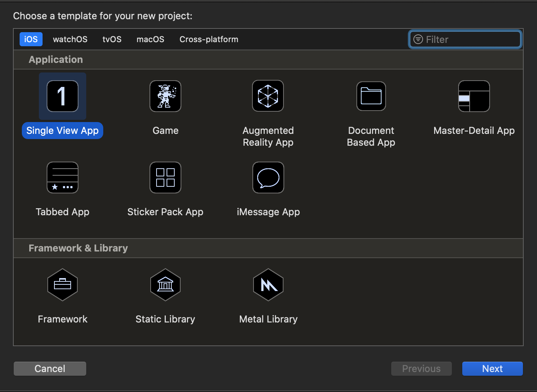This screenshot has width=537, height=392.
Task: Click the "Augmented Reality App" label
Action: tap(268, 136)
